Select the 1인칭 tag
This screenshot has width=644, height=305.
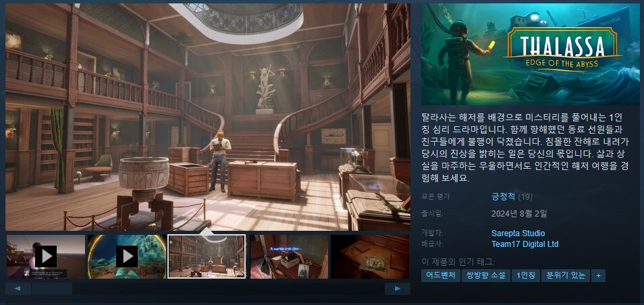pos(525,276)
